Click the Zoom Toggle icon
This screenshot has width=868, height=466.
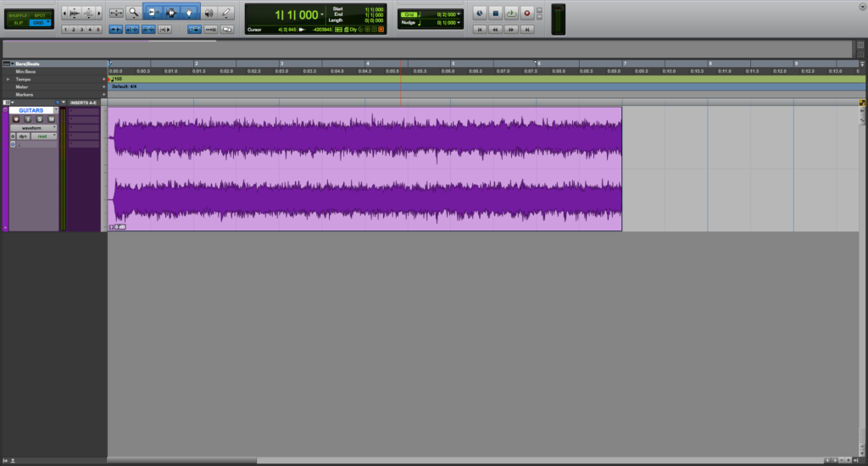115,12
